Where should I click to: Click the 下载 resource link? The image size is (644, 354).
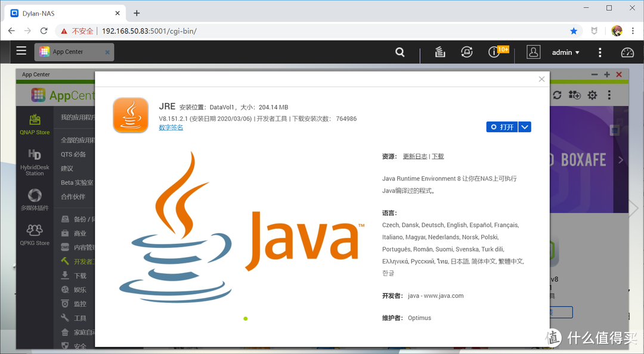click(438, 157)
